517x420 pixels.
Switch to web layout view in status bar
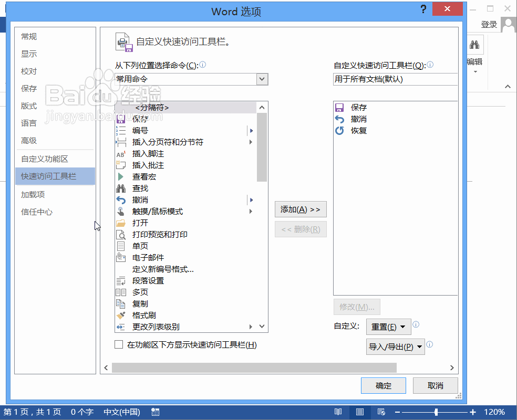[381, 412]
